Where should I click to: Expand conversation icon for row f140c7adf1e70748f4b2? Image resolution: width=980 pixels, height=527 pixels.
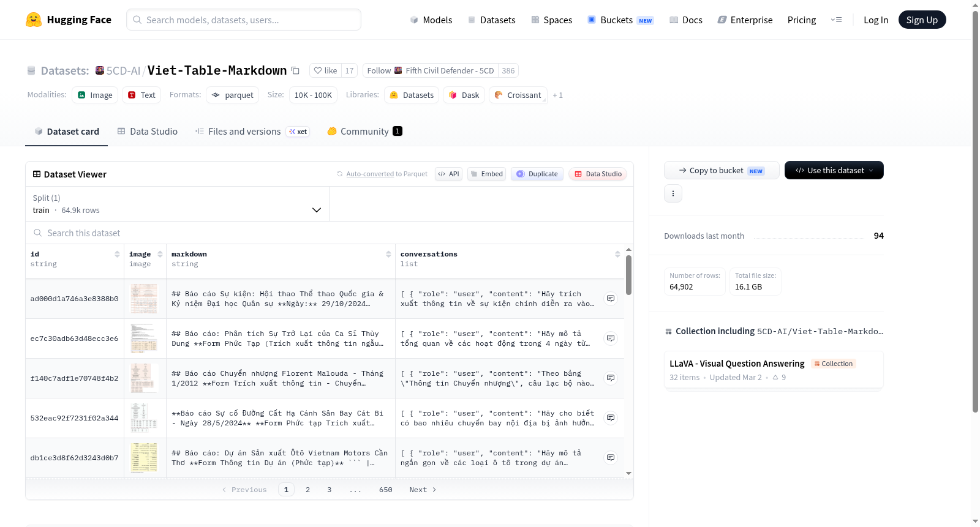tap(611, 378)
